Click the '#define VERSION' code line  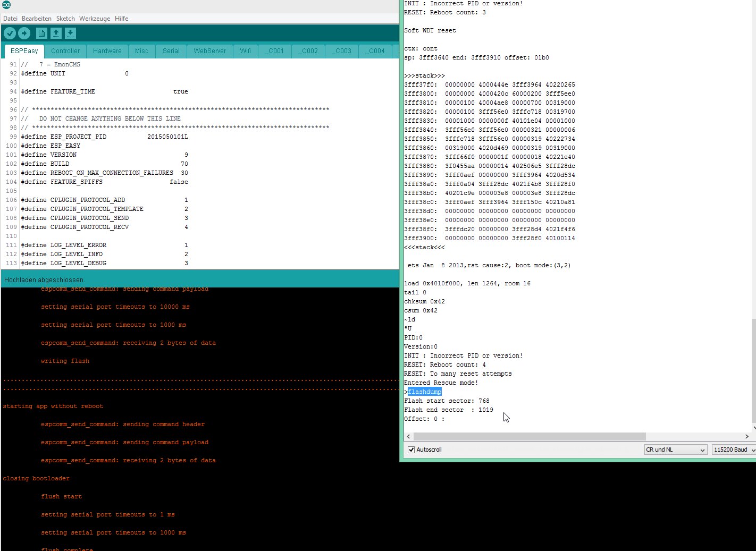tap(105, 155)
